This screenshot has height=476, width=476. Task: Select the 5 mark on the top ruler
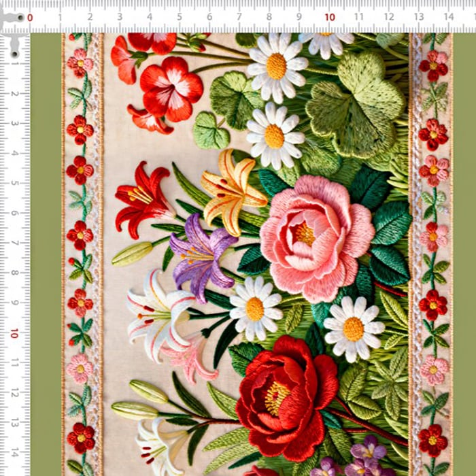pos(179,18)
